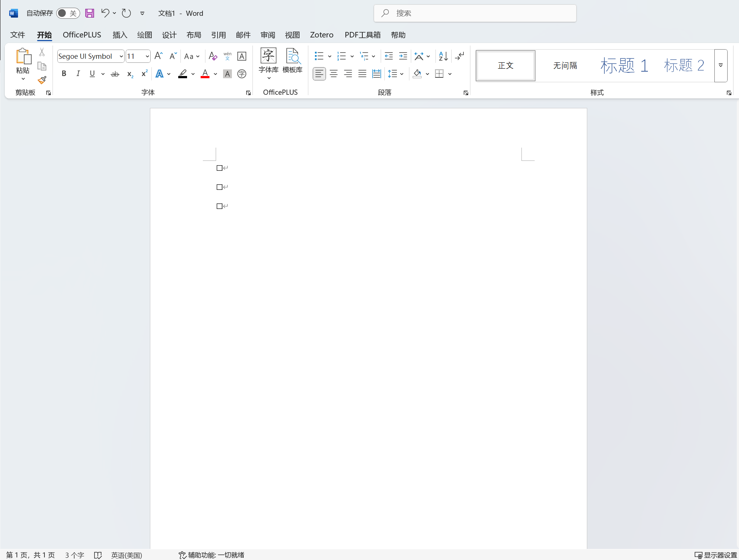Open the font size 11 dropdown

pos(147,56)
